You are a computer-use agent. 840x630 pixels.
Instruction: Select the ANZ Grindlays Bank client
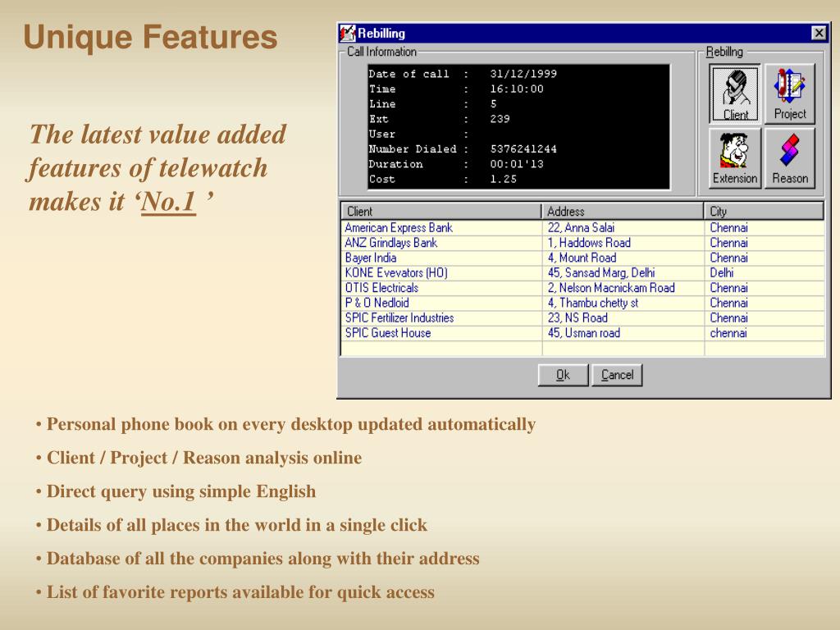click(x=391, y=243)
